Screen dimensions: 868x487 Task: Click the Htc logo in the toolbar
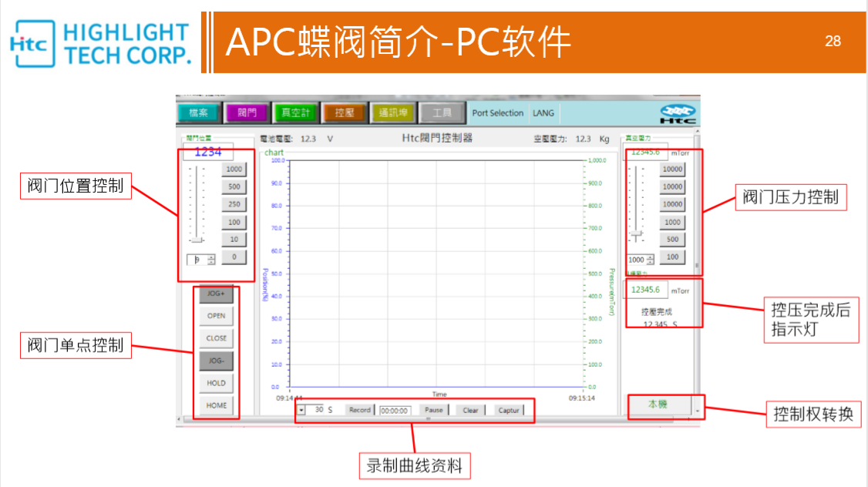tap(678, 114)
